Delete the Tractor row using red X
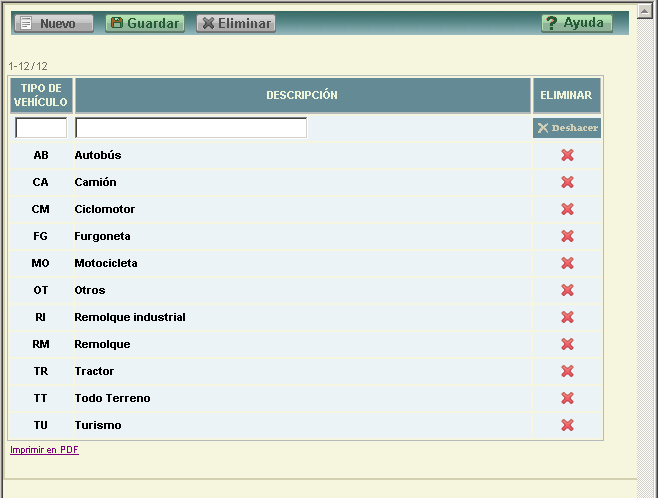 pyautogui.click(x=567, y=371)
